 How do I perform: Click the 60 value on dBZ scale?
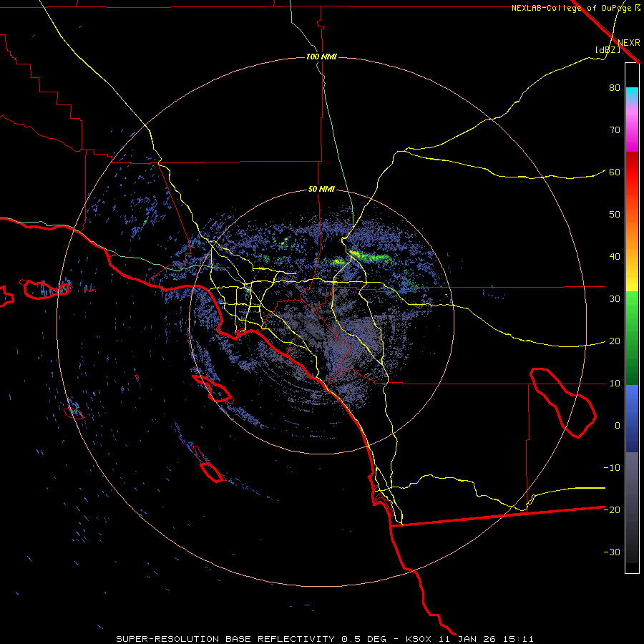coord(615,172)
